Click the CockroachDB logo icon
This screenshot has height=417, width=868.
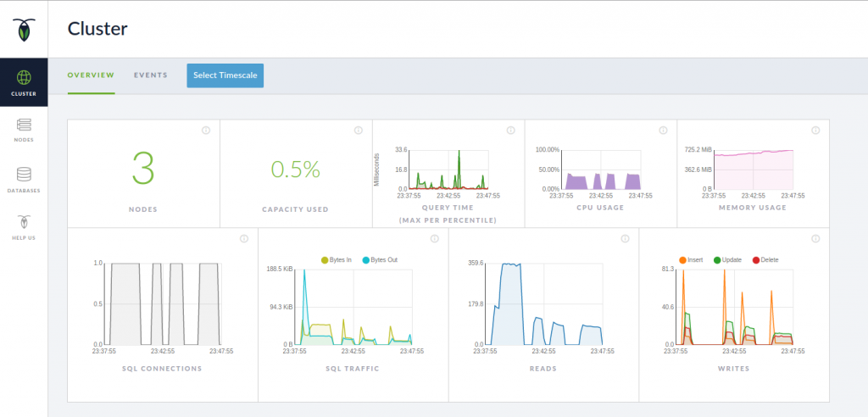click(x=24, y=30)
